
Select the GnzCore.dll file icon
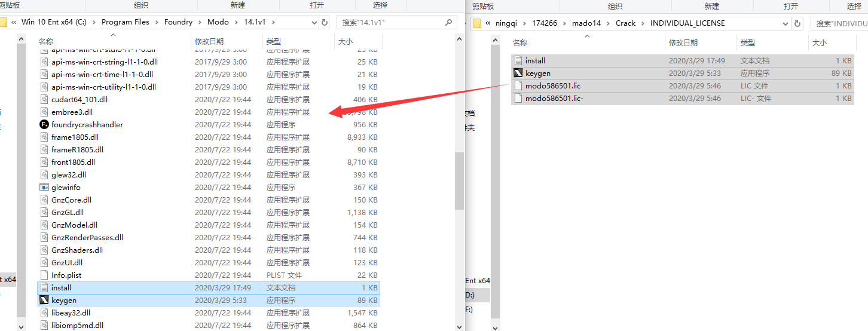pyautogui.click(x=44, y=200)
